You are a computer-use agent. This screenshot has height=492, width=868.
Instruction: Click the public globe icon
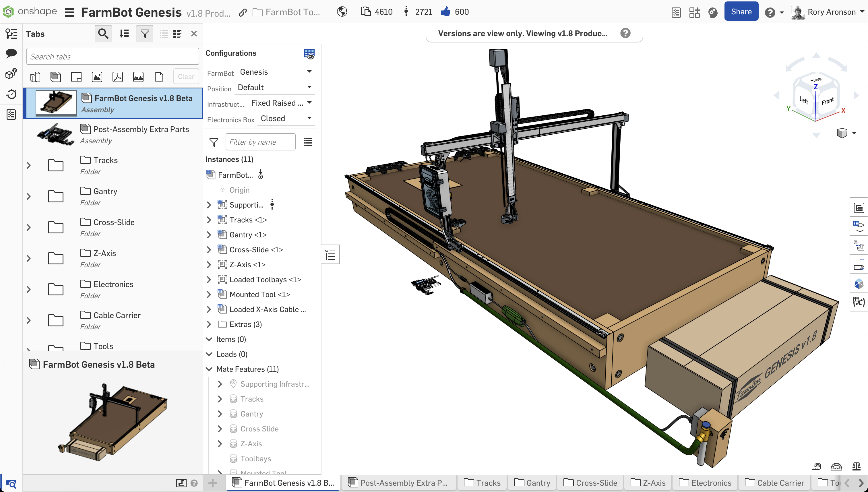coord(342,12)
